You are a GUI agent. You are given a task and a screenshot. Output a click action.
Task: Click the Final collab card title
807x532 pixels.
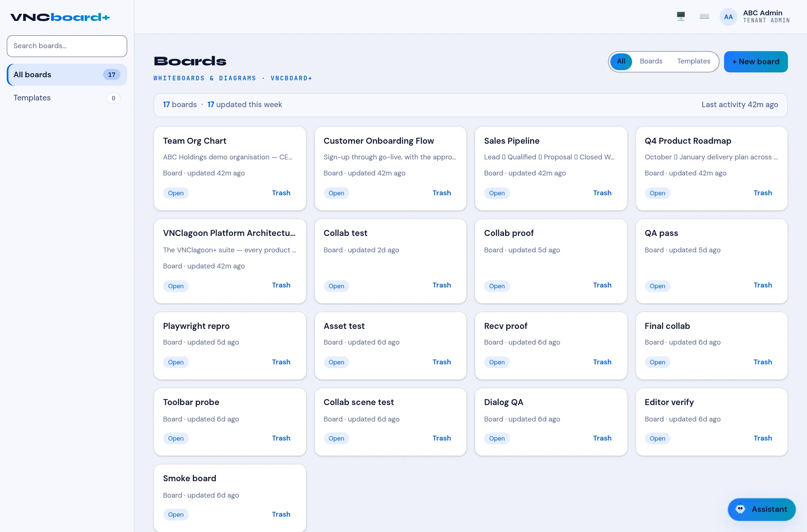tap(667, 326)
